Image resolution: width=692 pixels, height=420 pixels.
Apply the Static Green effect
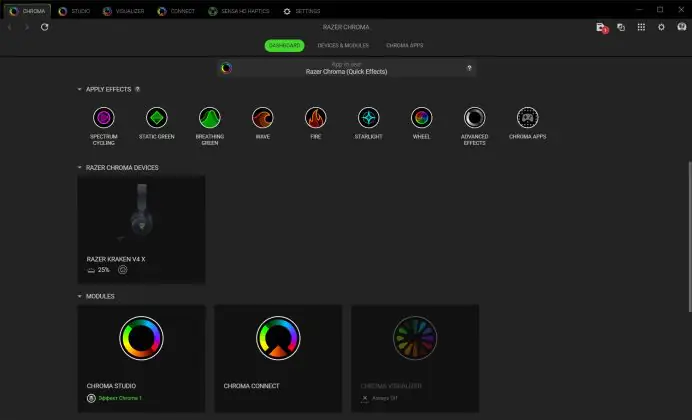click(157, 118)
